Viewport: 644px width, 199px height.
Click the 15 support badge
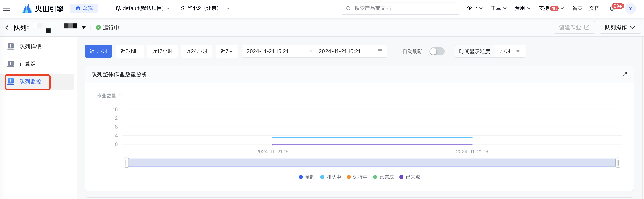(554, 8)
